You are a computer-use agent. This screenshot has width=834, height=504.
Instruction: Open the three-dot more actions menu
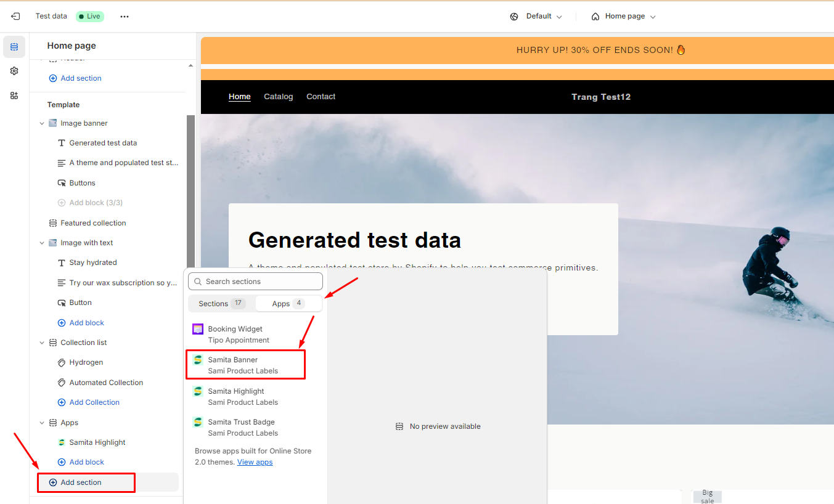coord(125,17)
